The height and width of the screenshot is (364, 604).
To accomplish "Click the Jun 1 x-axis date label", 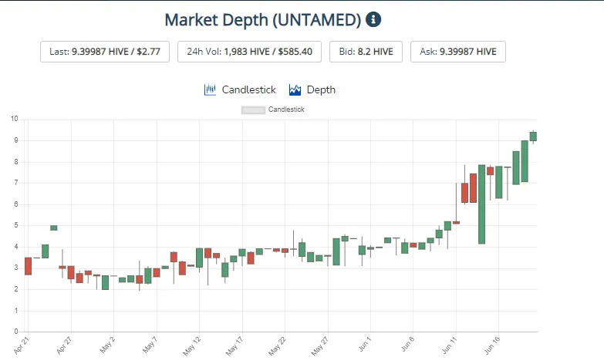I will (x=365, y=344).
